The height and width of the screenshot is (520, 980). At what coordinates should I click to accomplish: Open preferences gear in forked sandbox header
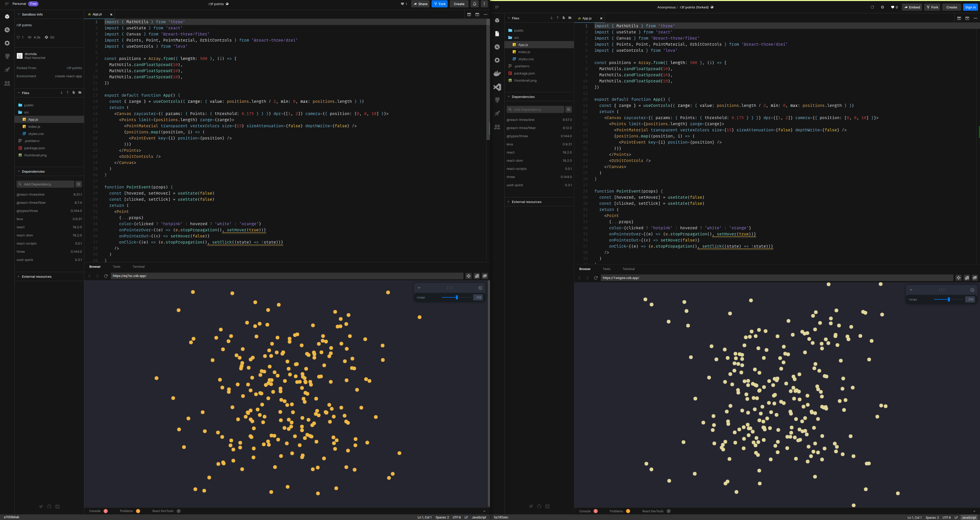[883, 7]
